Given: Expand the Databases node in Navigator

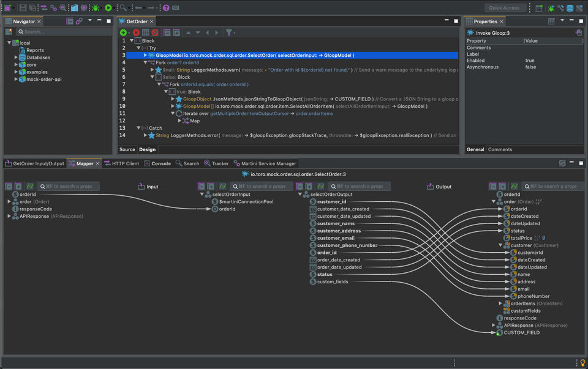Looking at the screenshot, I should pyautogui.click(x=17, y=58).
